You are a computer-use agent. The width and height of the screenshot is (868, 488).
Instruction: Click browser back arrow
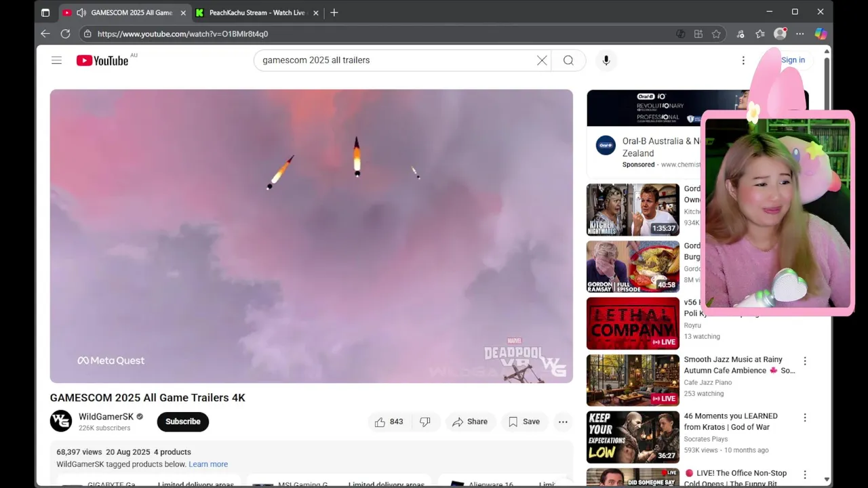[x=45, y=33]
